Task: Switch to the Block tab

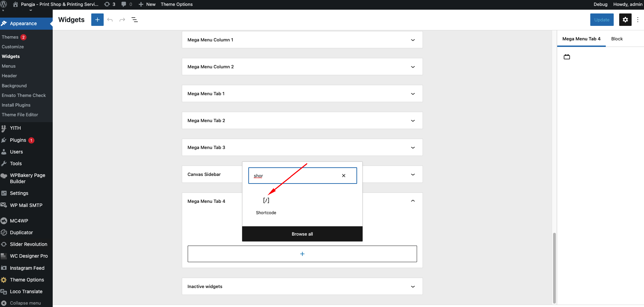Action: [x=617, y=39]
